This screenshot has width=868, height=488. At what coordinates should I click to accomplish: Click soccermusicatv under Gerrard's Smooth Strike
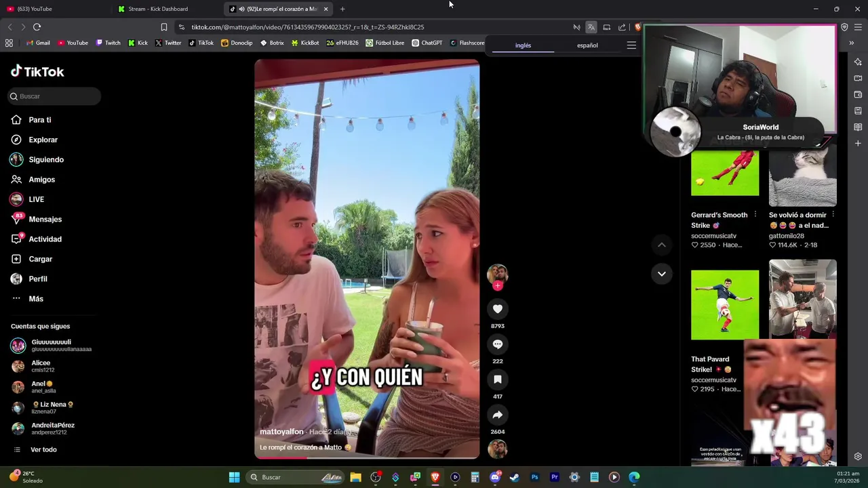[713, 236]
